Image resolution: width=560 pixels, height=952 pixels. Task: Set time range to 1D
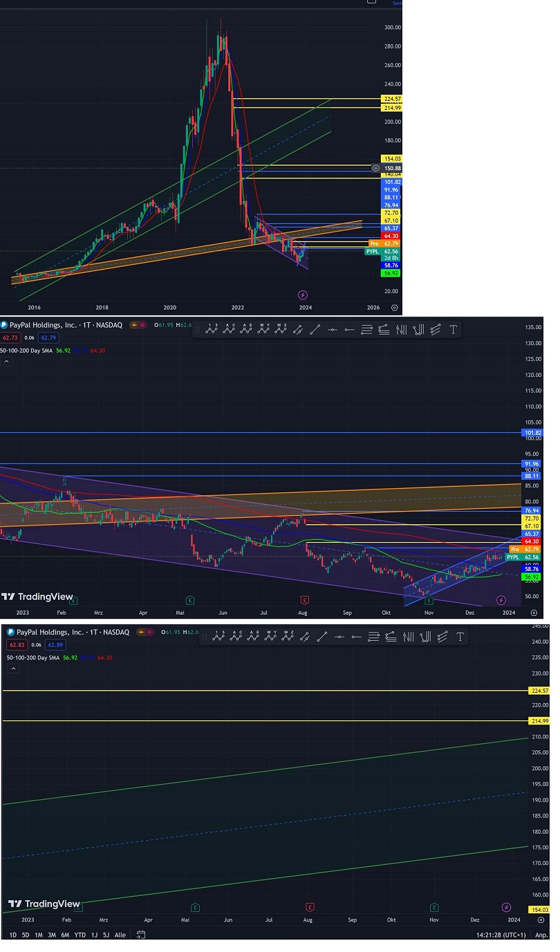click(x=13, y=935)
